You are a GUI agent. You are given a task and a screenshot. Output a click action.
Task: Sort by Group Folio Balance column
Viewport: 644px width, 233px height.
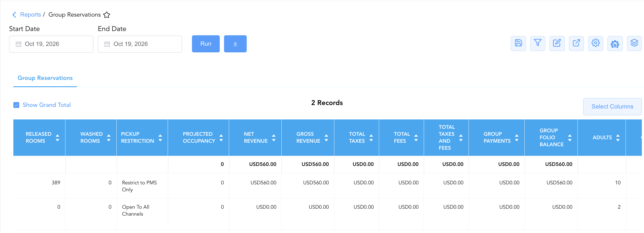570,138
